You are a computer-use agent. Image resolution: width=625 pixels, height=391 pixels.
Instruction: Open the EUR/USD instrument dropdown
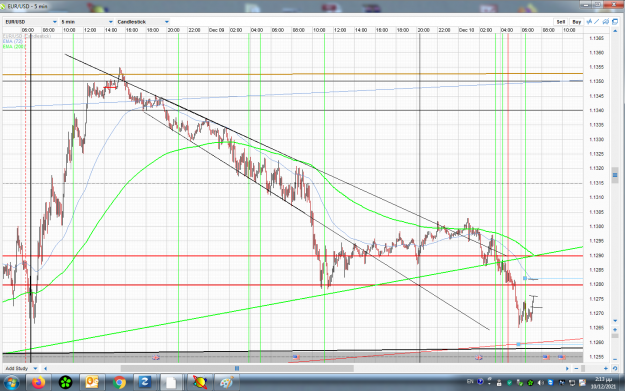pyautogui.click(x=31, y=22)
